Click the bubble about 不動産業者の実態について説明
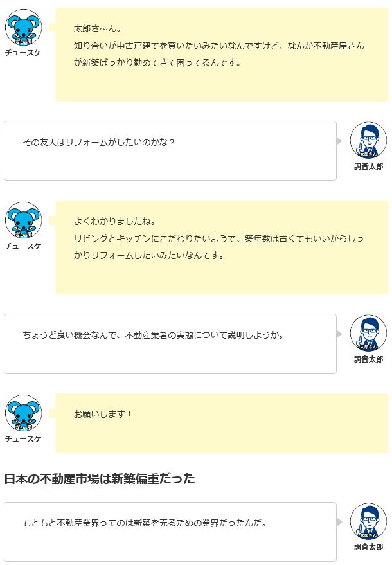Image resolution: width=392 pixels, height=565 pixels. (170, 344)
